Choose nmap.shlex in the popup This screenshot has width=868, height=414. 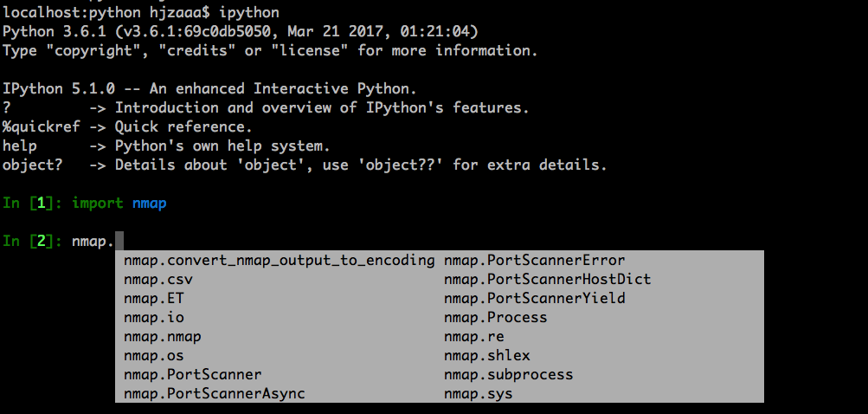point(486,355)
